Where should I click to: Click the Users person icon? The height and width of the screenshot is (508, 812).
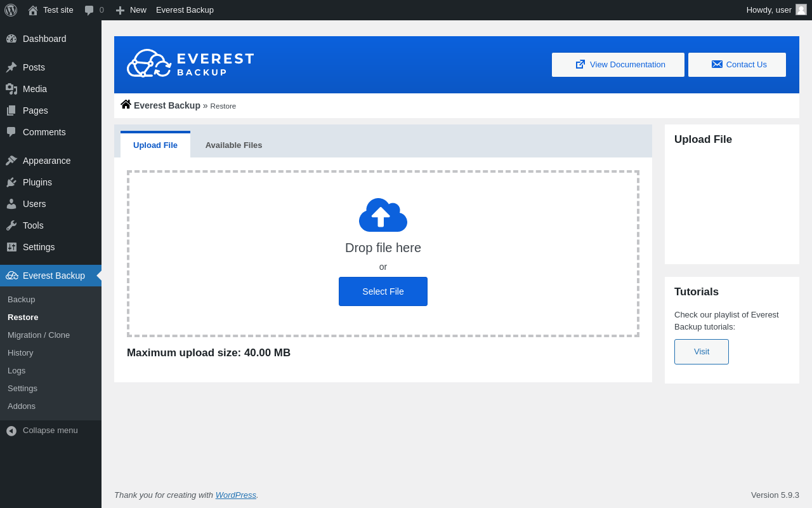pyautogui.click(x=11, y=204)
